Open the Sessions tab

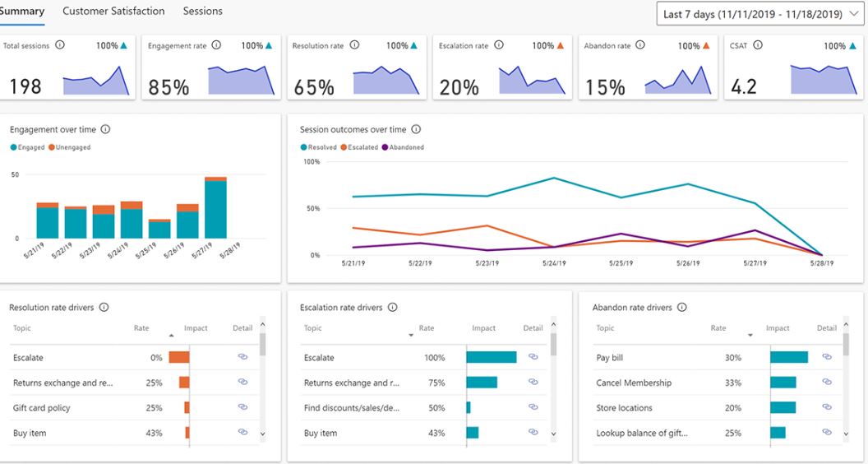[x=202, y=12]
